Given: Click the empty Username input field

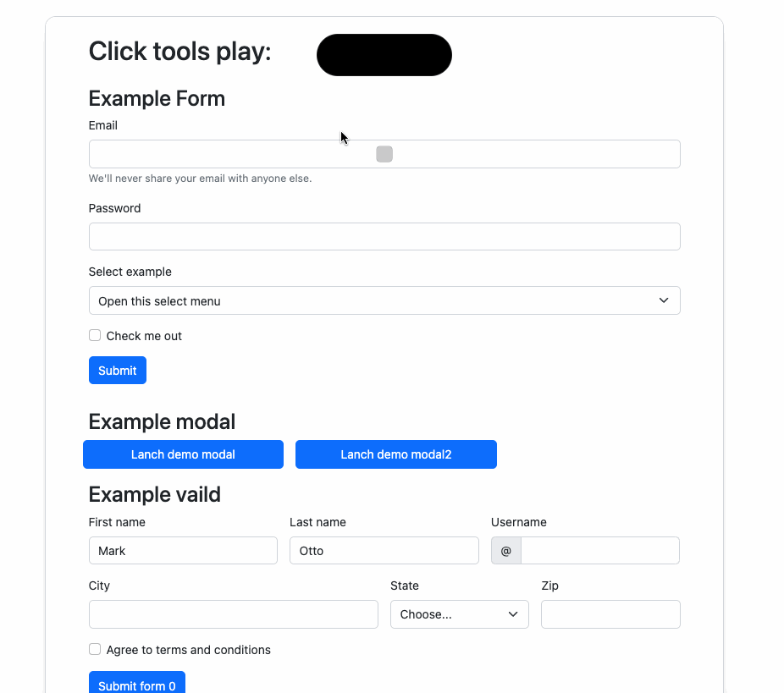Looking at the screenshot, I should [600, 550].
